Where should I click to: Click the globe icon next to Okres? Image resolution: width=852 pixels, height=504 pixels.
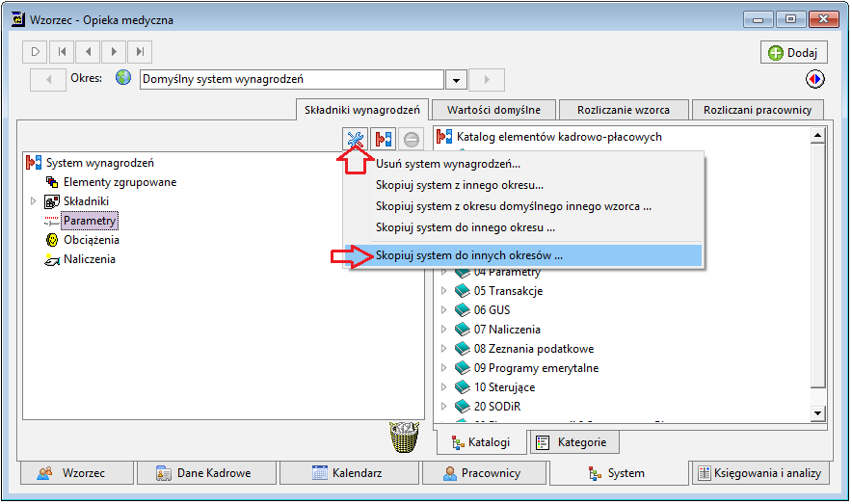pyautogui.click(x=123, y=78)
